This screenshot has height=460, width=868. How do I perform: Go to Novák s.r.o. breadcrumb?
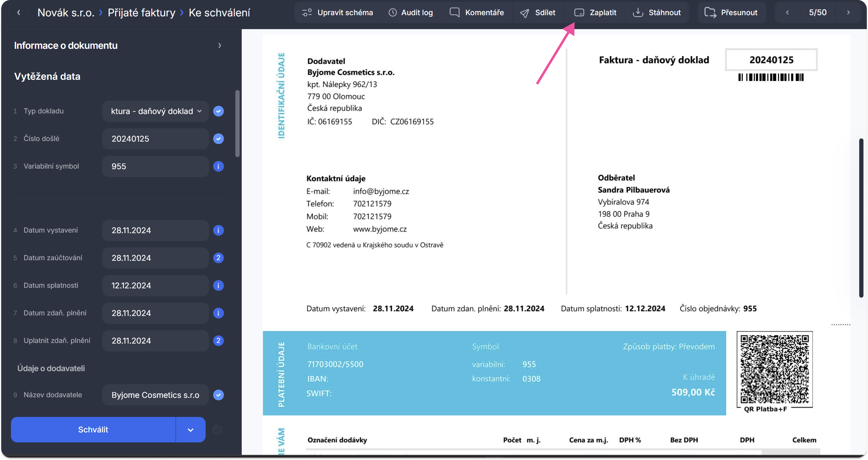[x=66, y=12]
